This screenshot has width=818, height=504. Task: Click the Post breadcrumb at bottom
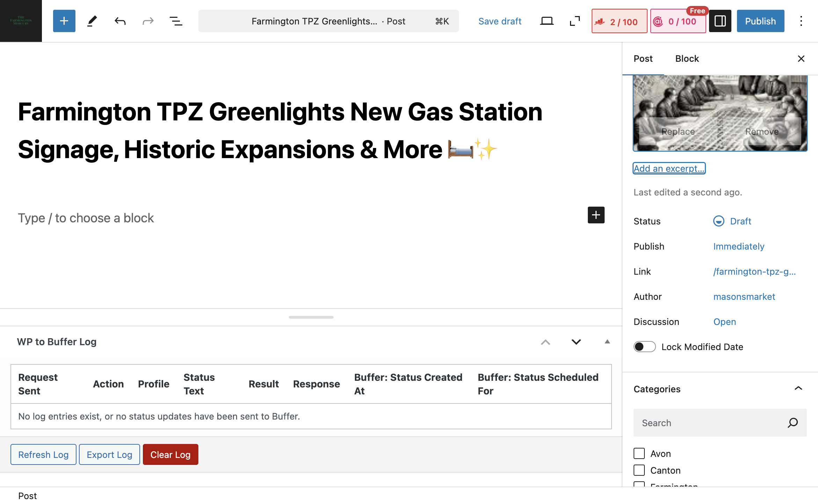27,496
